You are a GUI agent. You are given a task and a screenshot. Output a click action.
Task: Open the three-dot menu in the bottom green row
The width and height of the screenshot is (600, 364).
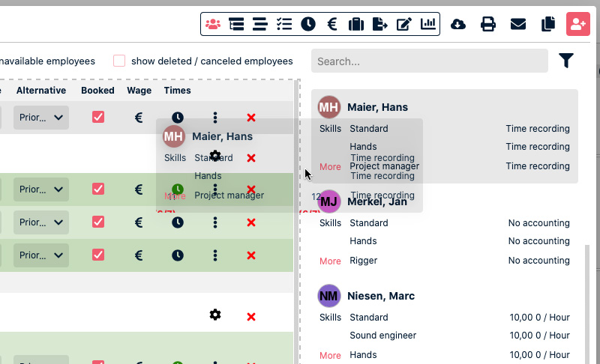tap(215, 255)
